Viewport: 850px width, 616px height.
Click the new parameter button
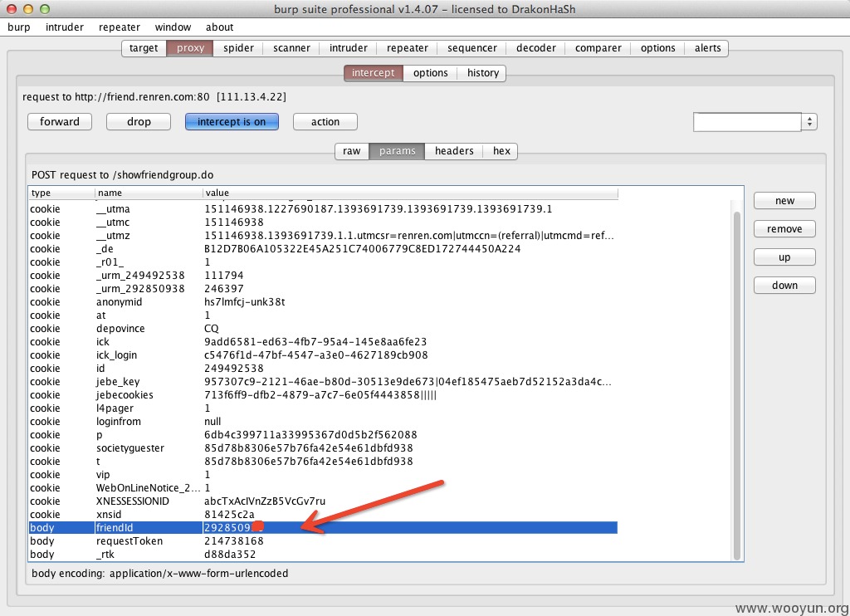(784, 201)
